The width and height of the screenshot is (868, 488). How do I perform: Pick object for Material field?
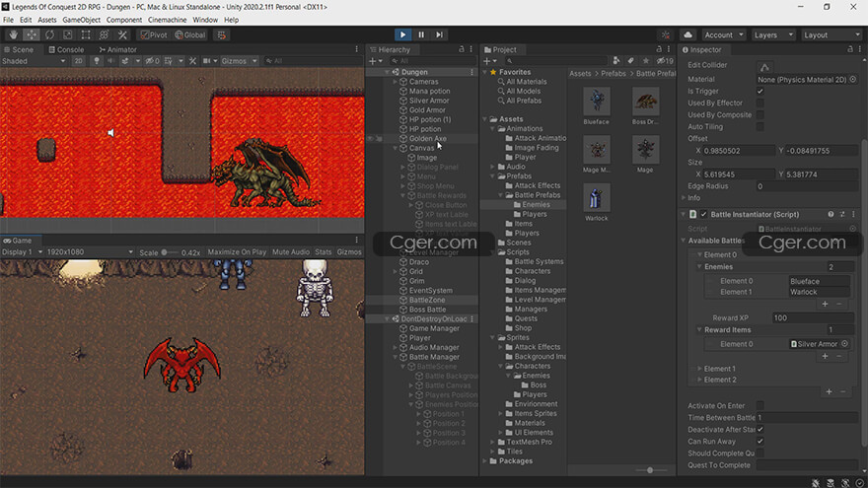click(853, 79)
